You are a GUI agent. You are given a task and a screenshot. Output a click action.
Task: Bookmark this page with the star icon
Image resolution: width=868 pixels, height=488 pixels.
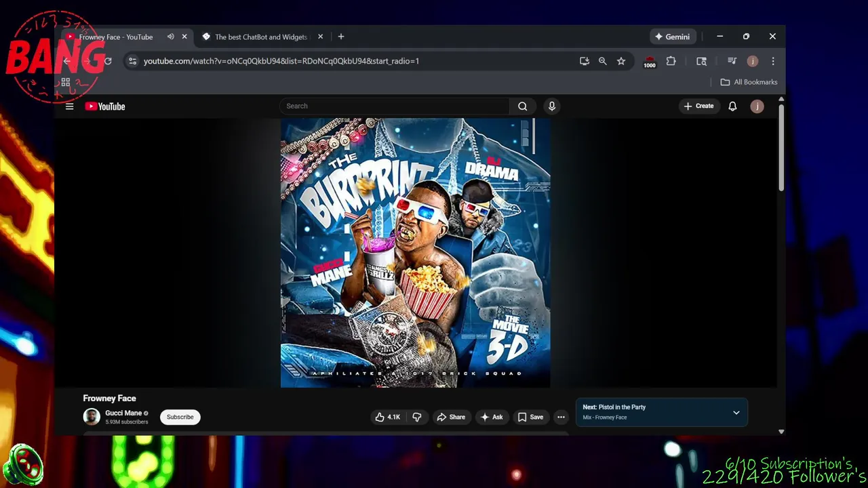coord(620,61)
